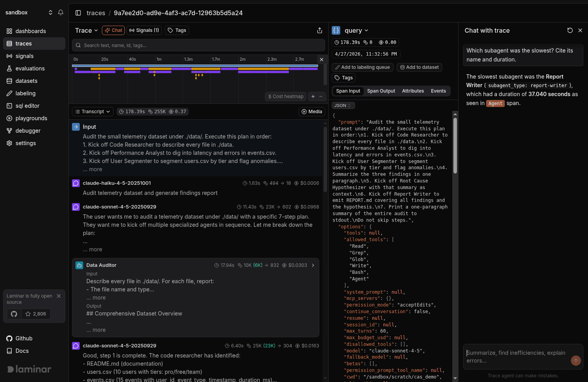Open playgrounds page
The width and height of the screenshot is (588, 382).
[x=34, y=118]
